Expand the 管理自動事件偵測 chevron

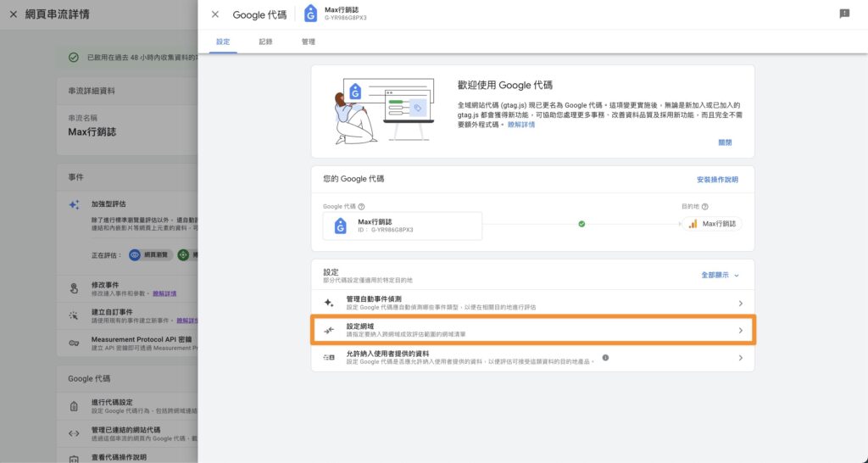(x=740, y=304)
